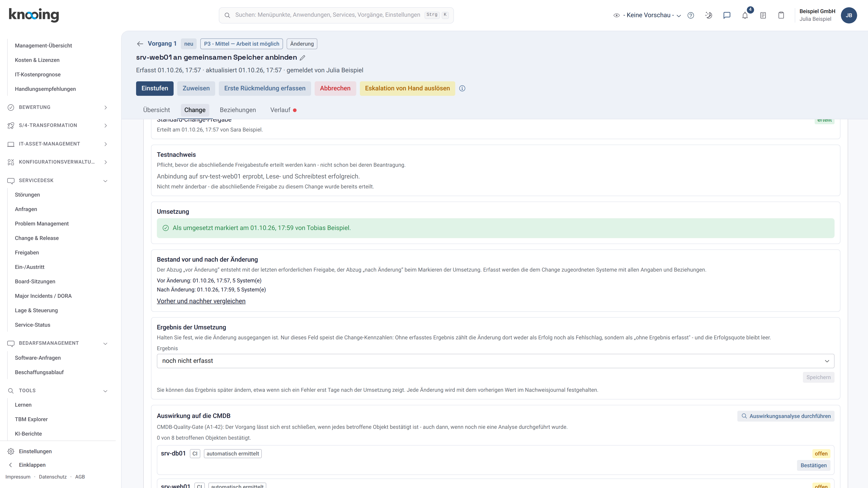The height and width of the screenshot is (488, 868).
Task: Open the clipboard icon in header
Action: 781,15
